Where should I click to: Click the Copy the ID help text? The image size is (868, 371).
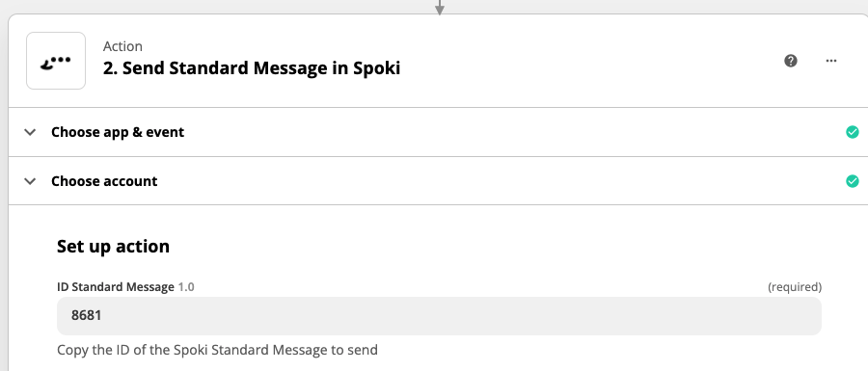[217, 350]
